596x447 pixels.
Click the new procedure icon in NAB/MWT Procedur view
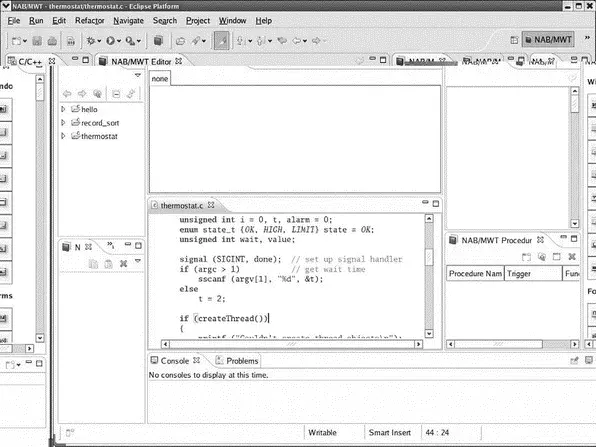pyautogui.click(x=526, y=257)
